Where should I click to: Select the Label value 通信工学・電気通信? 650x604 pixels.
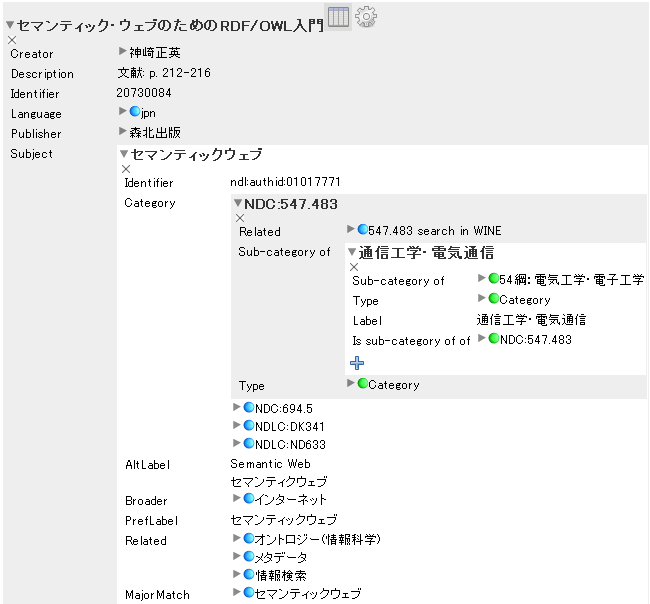click(531, 320)
